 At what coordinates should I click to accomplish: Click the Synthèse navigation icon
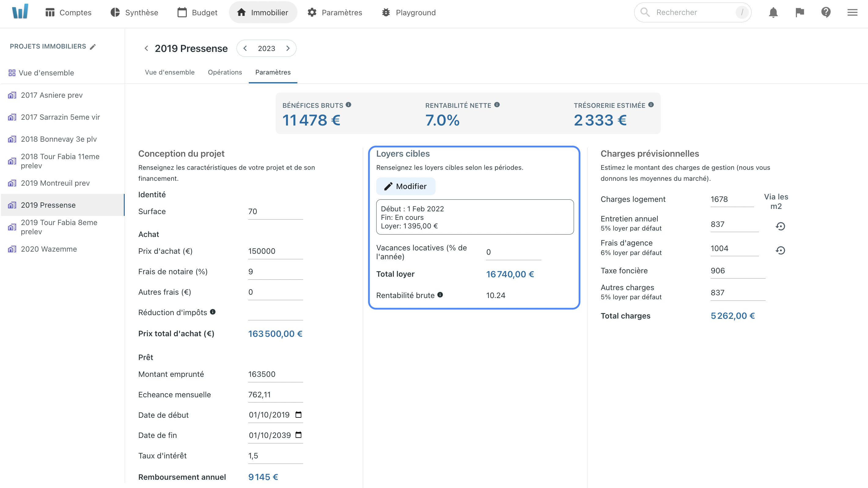coord(115,11)
